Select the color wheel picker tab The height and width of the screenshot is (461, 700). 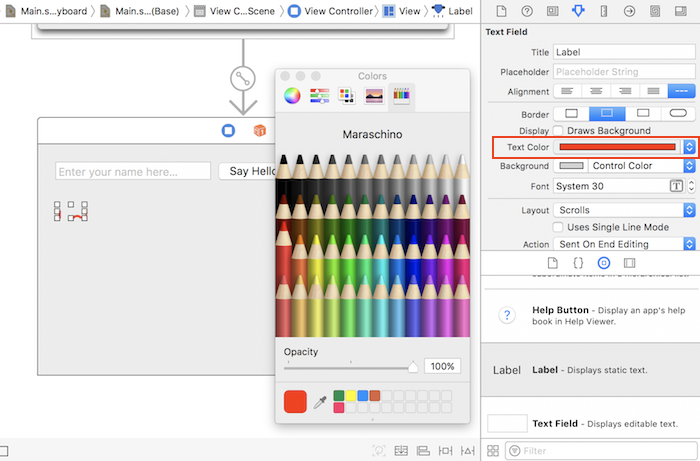pos(292,96)
